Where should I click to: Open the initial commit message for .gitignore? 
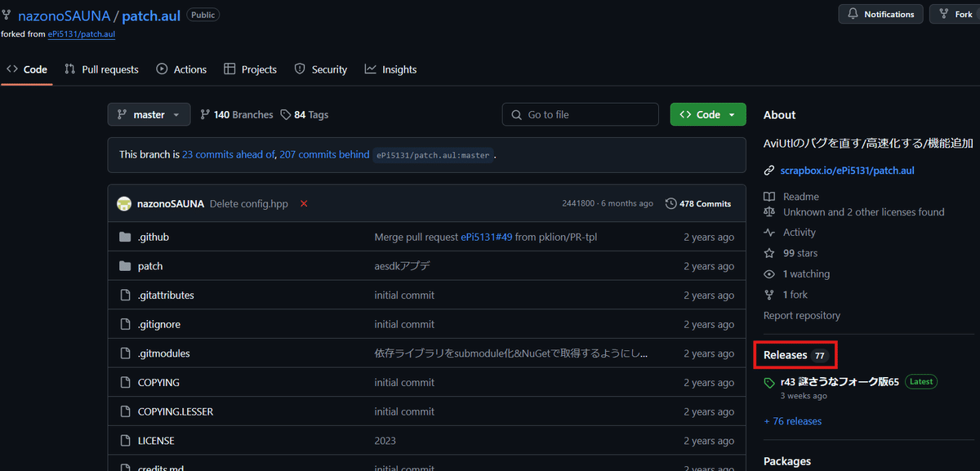pos(404,324)
